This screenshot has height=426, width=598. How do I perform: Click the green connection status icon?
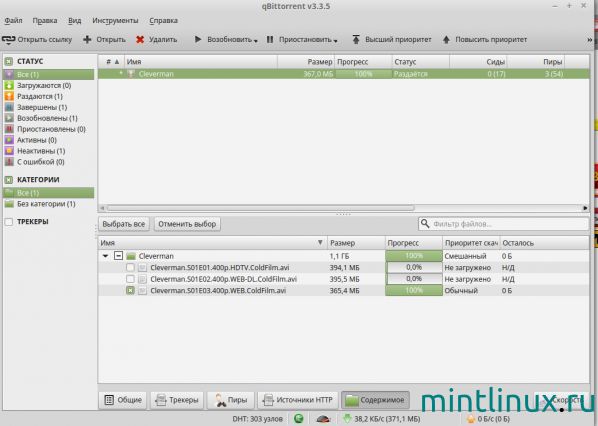(x=299, y=419)
